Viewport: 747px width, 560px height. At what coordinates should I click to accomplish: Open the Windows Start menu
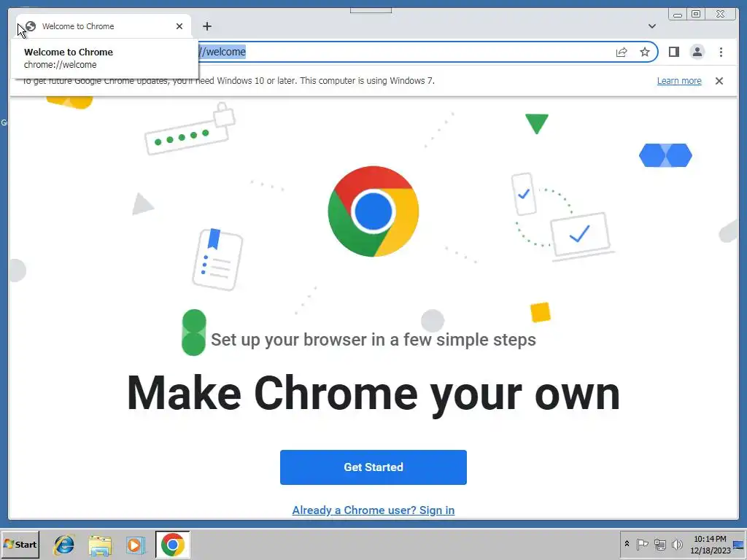[20, 544]
